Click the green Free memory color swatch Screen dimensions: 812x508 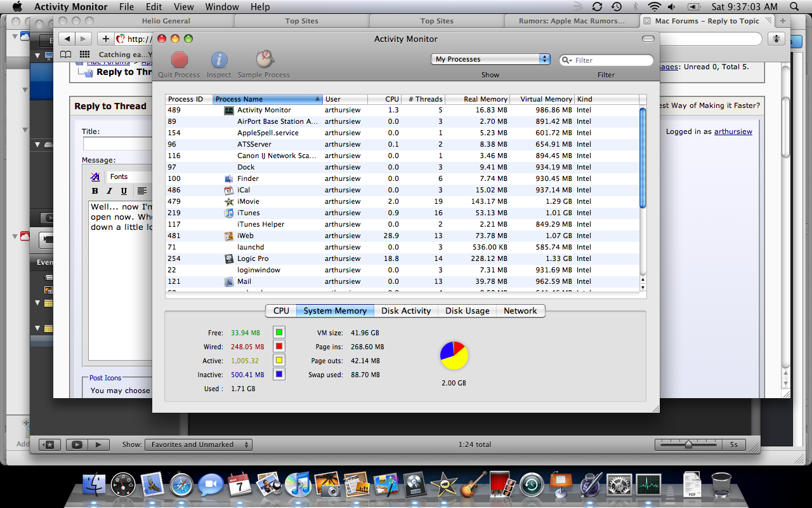point(279,332)
